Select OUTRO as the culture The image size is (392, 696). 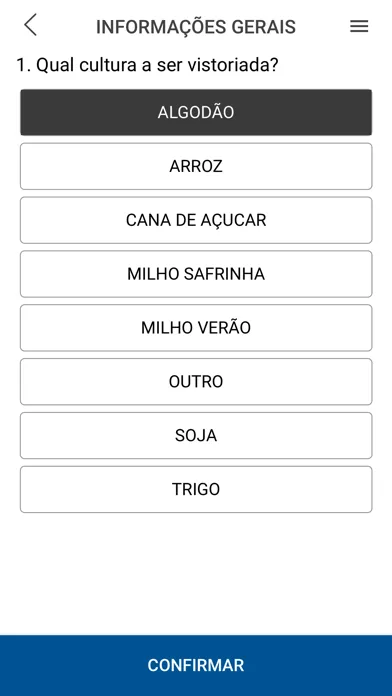(x=196, y=382)
